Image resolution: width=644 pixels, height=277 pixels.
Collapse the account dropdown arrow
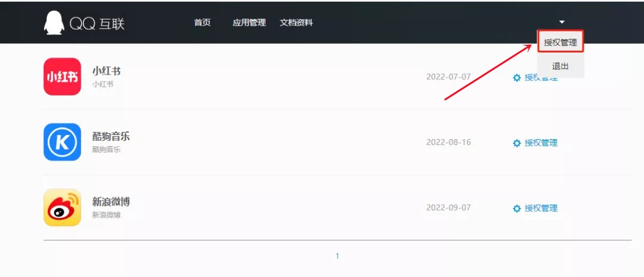pyautogui.click(x=562, y=21)
